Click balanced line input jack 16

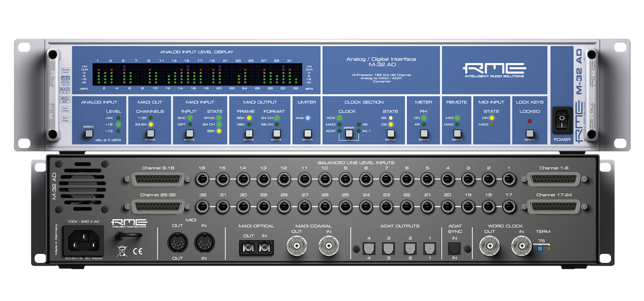[202, 179]
